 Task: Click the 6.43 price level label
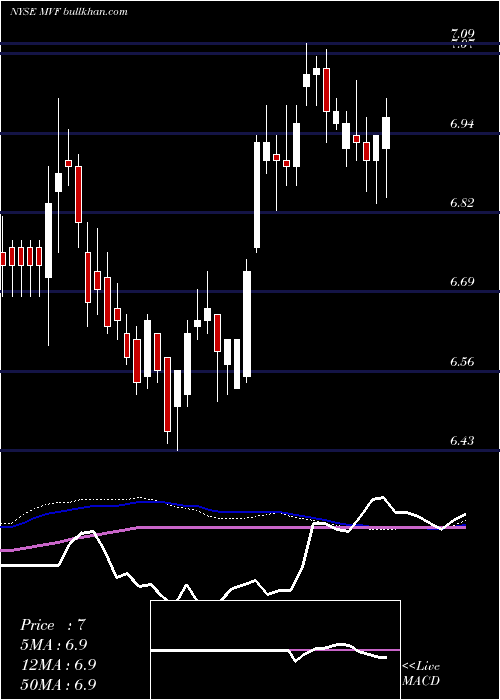[462, 441]
